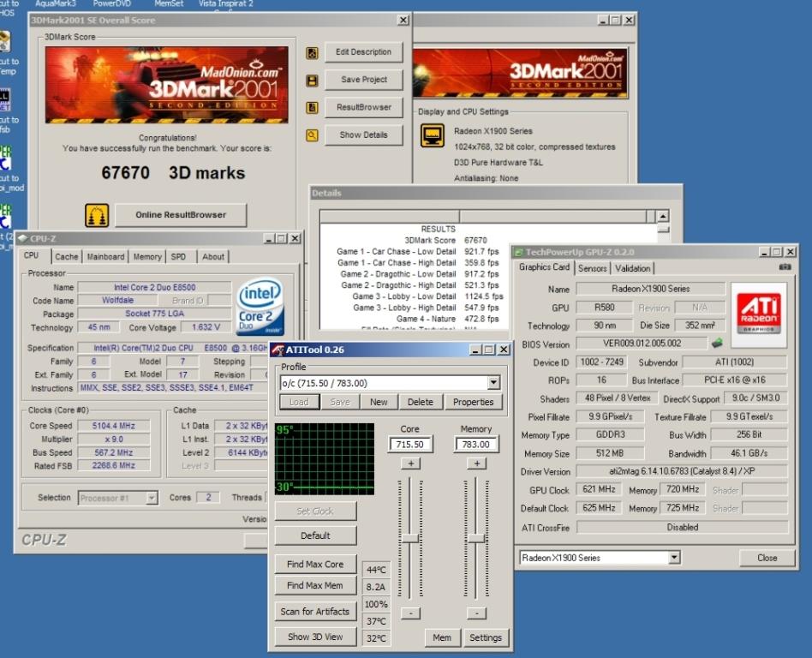Click the Core plus increment button

[410, 464]
